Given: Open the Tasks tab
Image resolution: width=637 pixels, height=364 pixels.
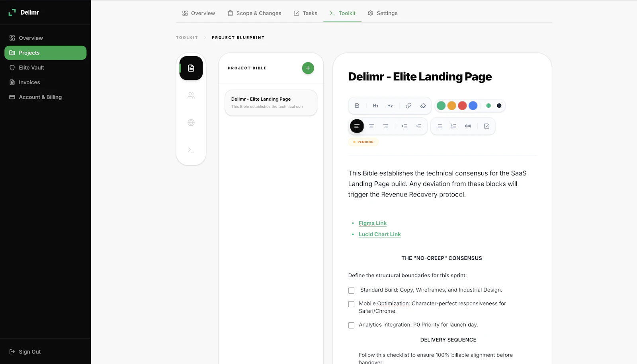Looking at the screenshot, I should (305, 13).
